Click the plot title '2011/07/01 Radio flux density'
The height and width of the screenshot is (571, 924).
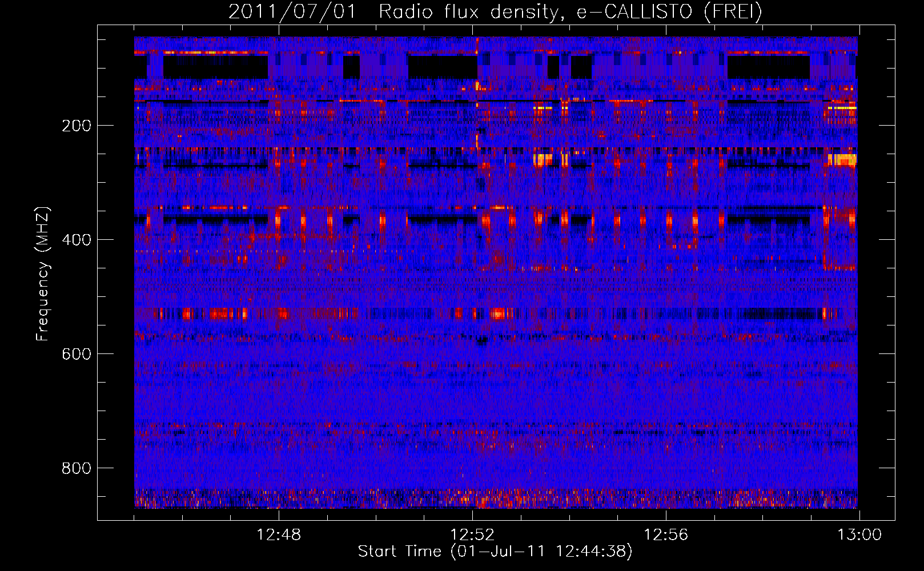click(x=495, y=12)
